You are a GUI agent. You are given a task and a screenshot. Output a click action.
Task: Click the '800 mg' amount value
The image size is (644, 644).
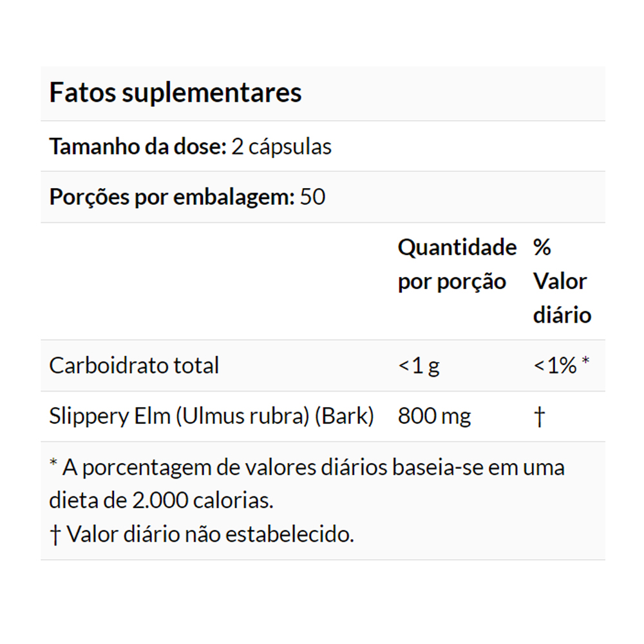pyautogui.click(x=434, y=416)
